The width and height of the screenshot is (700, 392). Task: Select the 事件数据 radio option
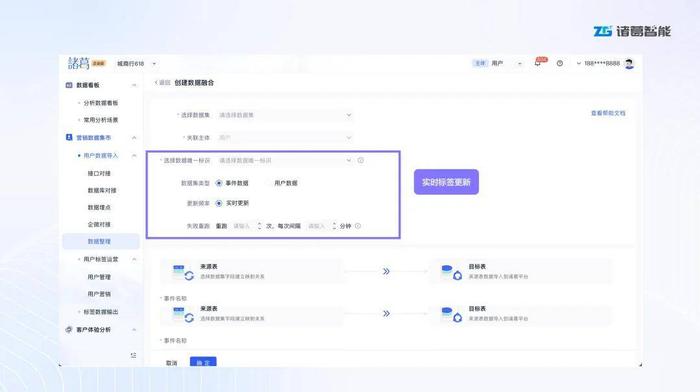(219, 183)
